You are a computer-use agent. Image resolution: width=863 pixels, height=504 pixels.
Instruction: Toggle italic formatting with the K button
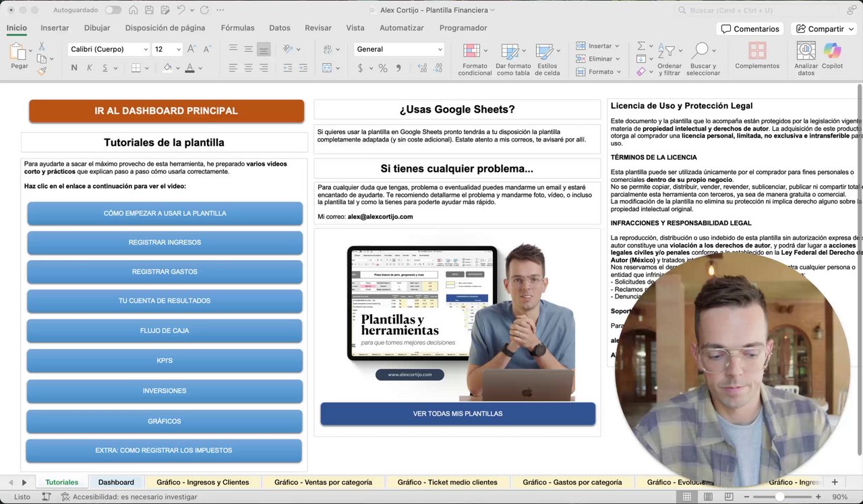90,68
